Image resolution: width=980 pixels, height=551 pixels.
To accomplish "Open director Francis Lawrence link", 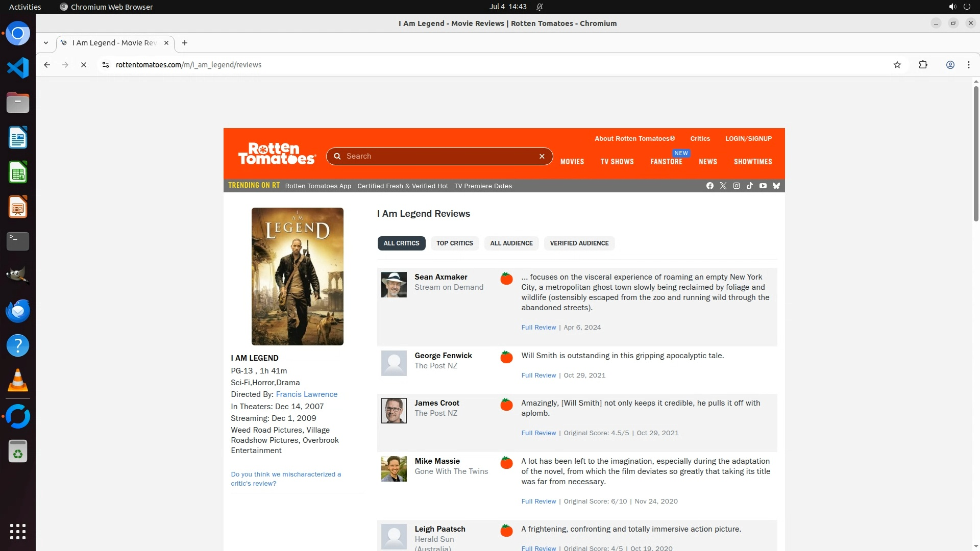I will pos(306,394).
